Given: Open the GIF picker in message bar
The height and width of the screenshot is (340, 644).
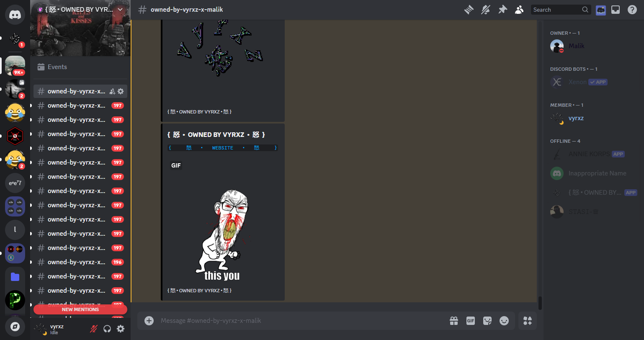Looking at the screenshot, I should tap(471, 321).
